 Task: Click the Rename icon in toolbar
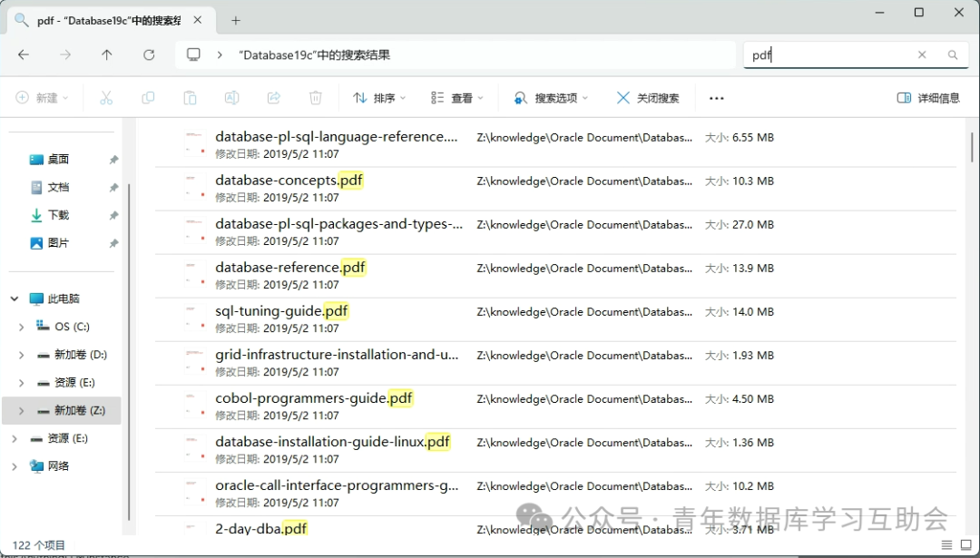(232, 97)
